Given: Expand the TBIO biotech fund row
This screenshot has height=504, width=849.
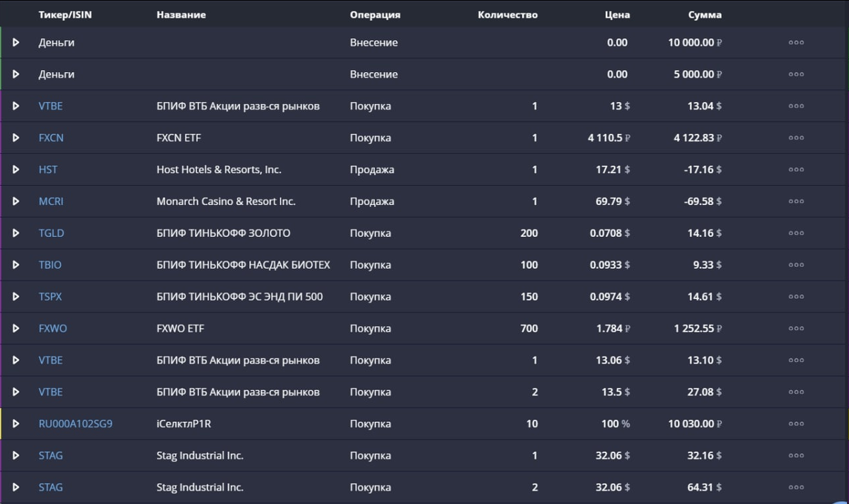Looking at the screenshot, I should pos(16,265).
